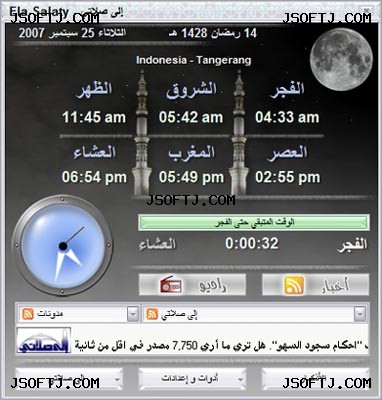Open the أدوات و إعدادات menu button
The image size is (382, 400).
click(192, 379)
